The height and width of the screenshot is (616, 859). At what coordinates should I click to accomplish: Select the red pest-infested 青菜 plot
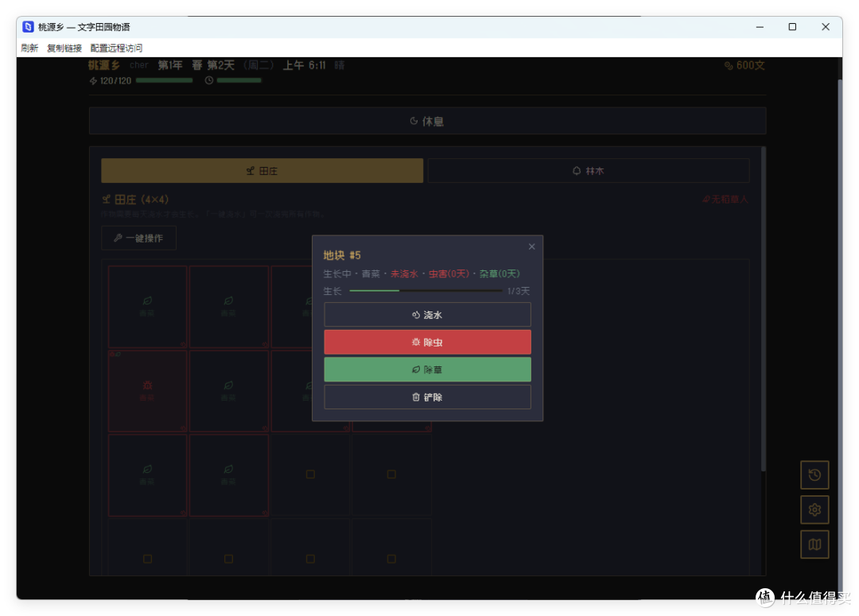tap(147, 391)
